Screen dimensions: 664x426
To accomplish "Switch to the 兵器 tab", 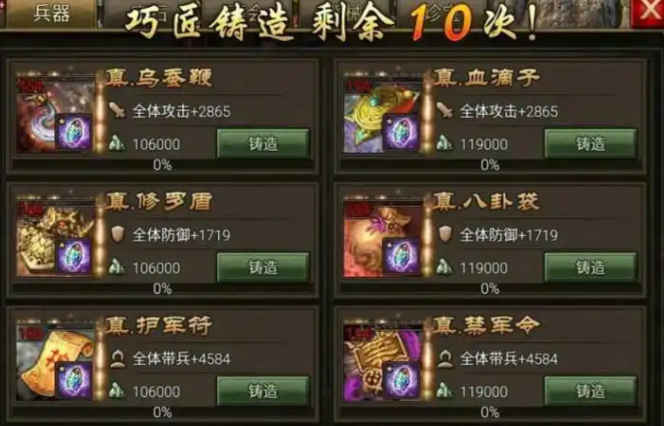I will 52,14.
